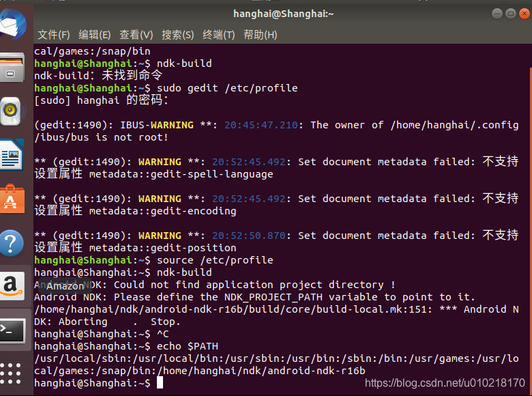Image resolution: width=532 pixels, height=396 pixels.
Task: Open the 查看(V) menu
Action: tap(136, 35)
